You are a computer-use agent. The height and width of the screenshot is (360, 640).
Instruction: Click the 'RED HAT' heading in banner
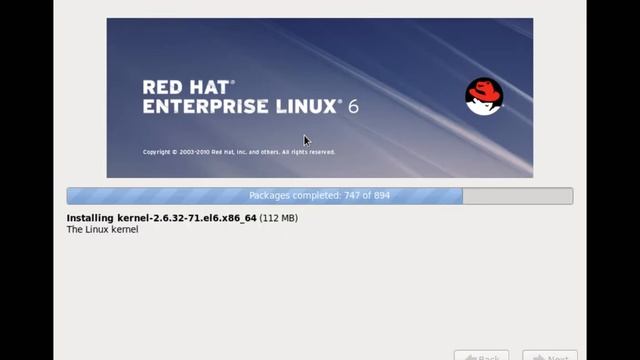189,87
